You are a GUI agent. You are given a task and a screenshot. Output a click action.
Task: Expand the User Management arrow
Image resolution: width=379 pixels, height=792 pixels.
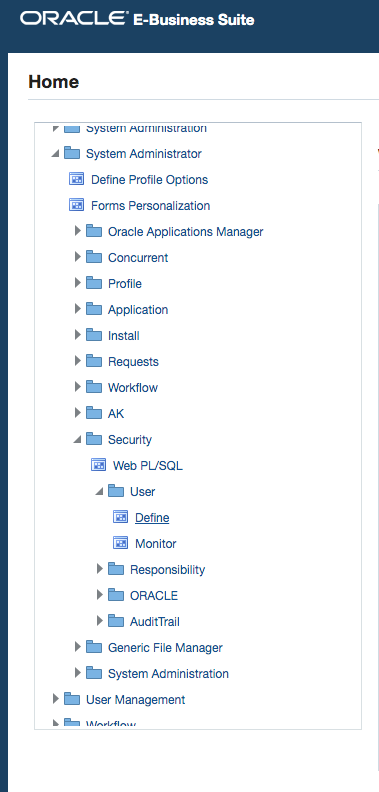coord(56,699)
